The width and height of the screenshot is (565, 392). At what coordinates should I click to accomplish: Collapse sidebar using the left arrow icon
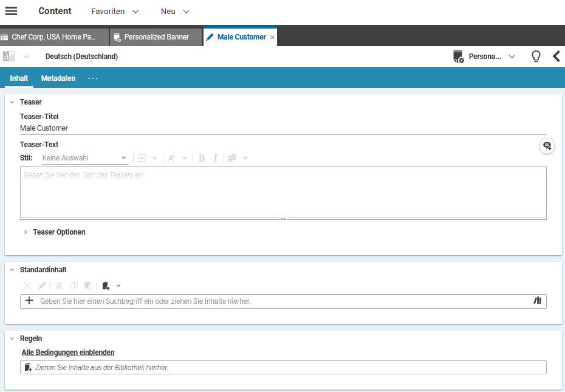pos(556,57)
